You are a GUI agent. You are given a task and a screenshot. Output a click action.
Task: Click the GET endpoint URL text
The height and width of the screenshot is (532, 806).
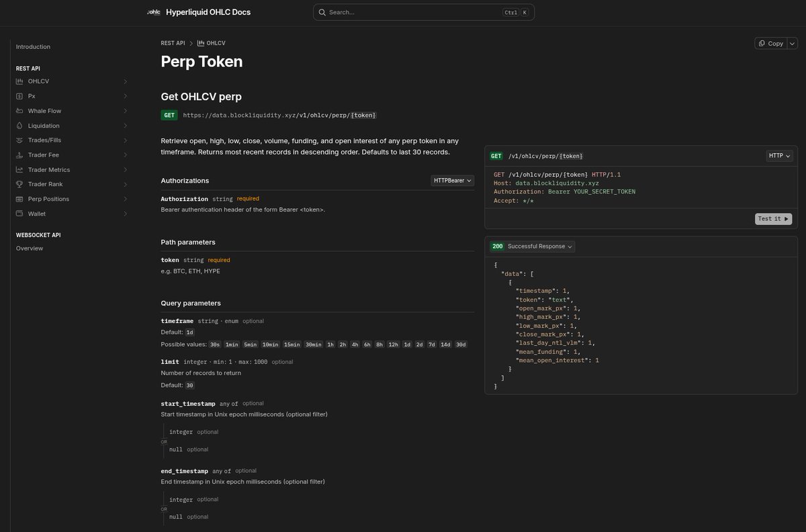[x=279, y=116]
